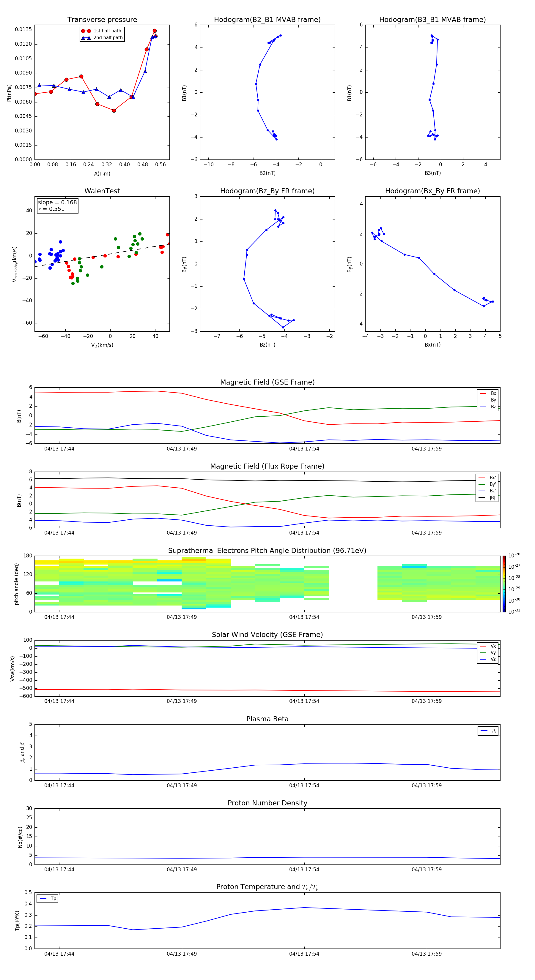Click the "Tp(10^6K)" axis label
The image size is (535, 980).
coord(17,921)
